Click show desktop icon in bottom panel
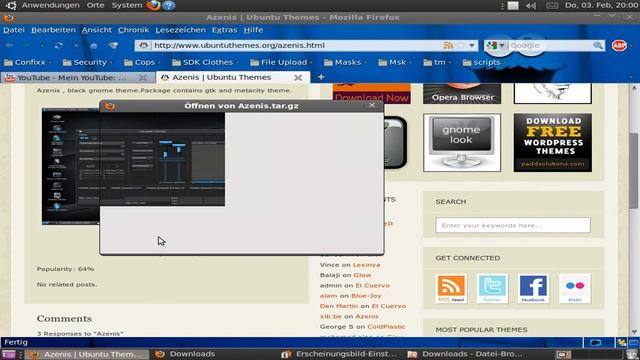 [x=8, y=354]
